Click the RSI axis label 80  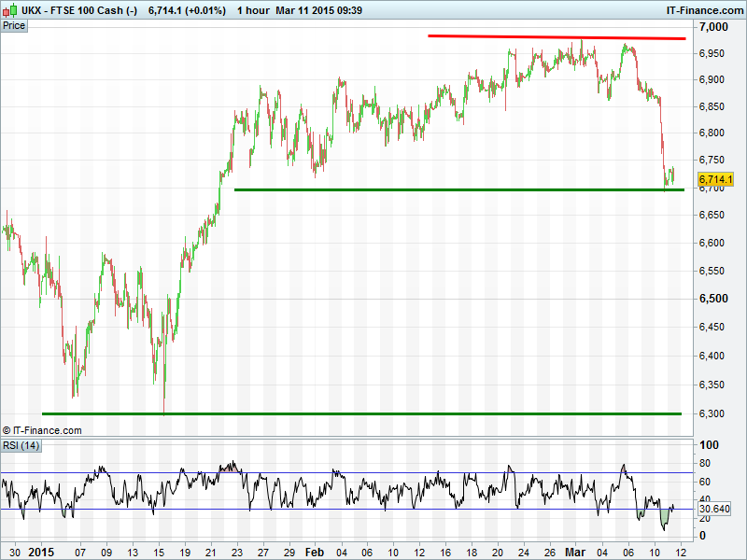[705, 463]
